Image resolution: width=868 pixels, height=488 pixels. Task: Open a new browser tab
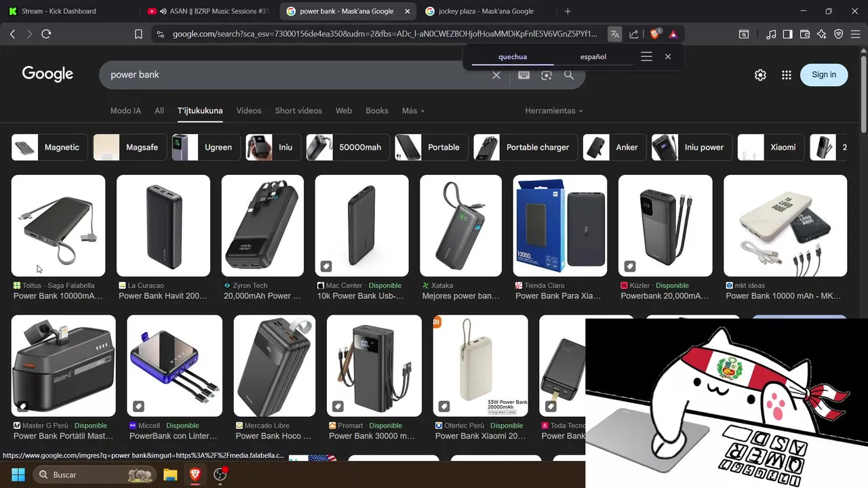pyautogui.click(x=568, y=11)
